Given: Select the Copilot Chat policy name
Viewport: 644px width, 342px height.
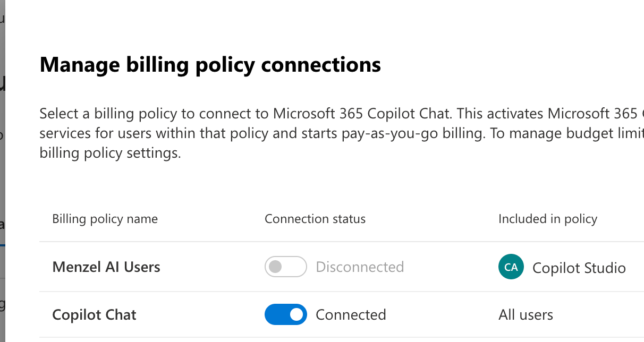Looking at the screenshot, I should click(x=94, y=314).
